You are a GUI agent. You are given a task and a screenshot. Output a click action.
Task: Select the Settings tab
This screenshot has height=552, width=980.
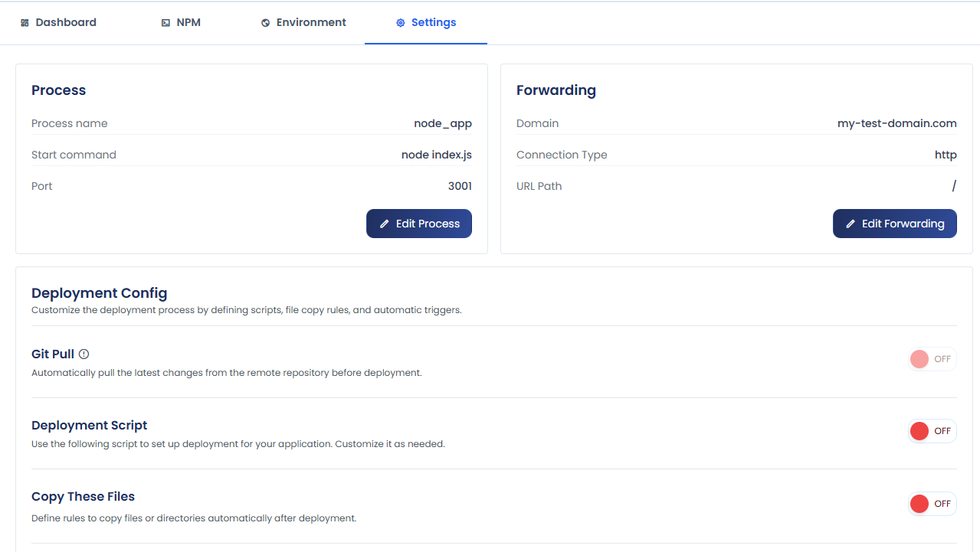pos(426,23)
